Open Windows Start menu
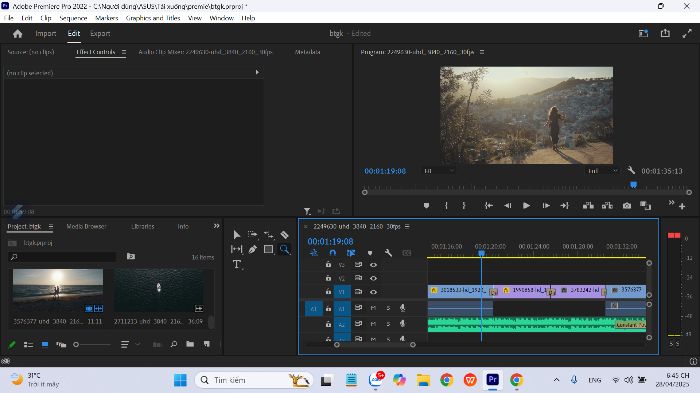Image resolution: width=700 pixels, height=393 pixels. [x=180, y=380]
